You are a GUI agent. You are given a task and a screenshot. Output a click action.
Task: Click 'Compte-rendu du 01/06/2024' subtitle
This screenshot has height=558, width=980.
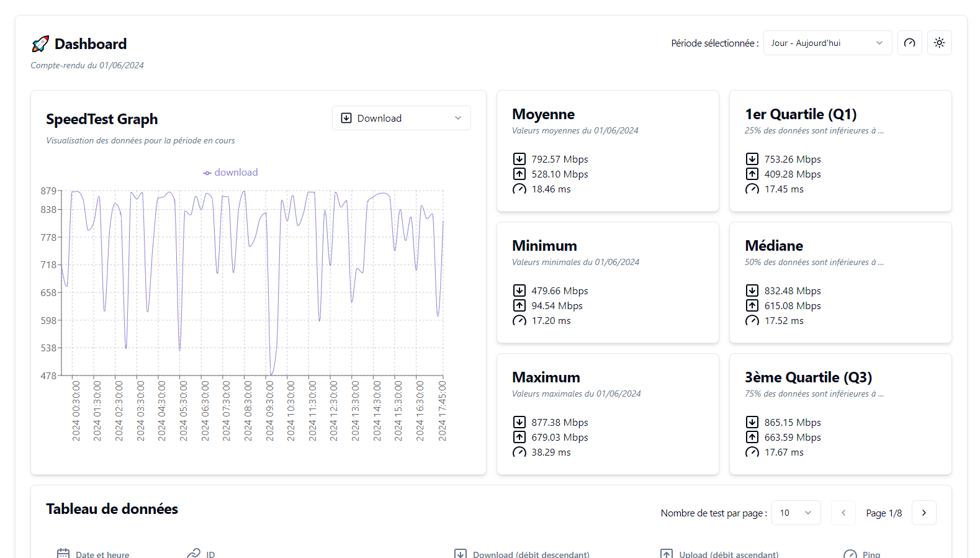tap(87, 65)
